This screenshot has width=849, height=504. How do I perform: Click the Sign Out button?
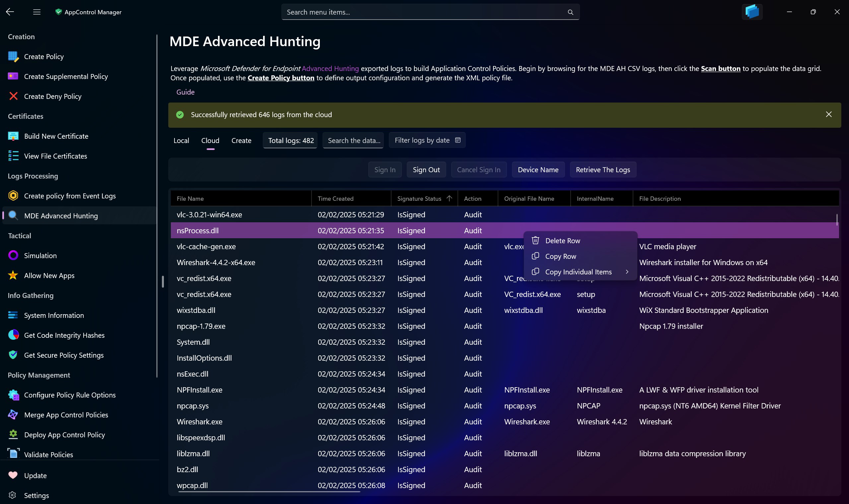click(426, 170)
